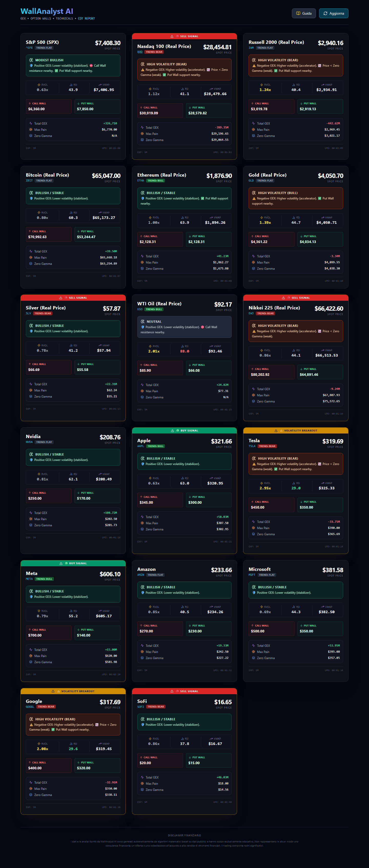Open the Guida help button
This screenshot has height=868, width=369.
click(304, 14)
